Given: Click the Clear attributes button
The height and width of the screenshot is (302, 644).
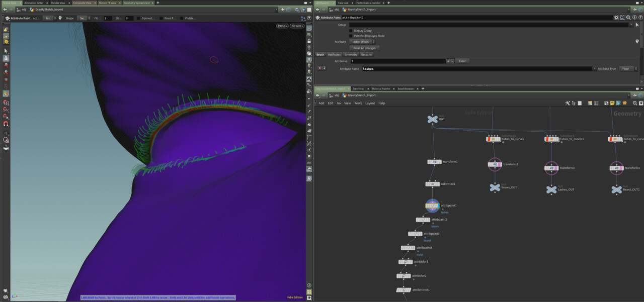Looking at the screenshot, I should (x=462, y=61).
